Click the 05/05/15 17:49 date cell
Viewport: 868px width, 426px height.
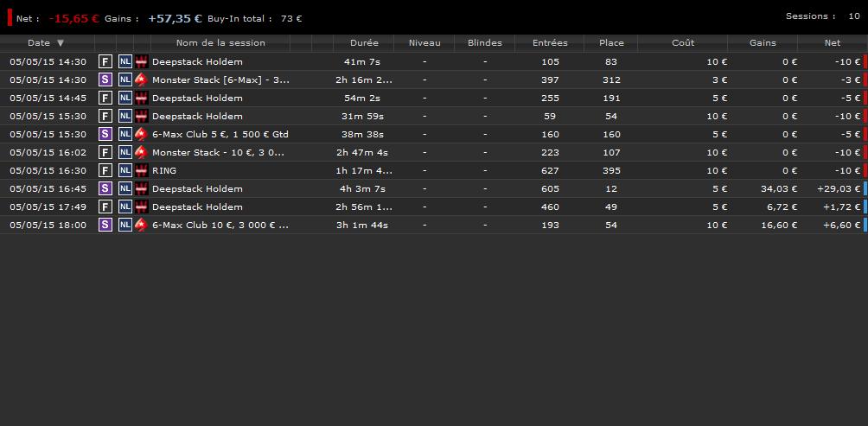point(48,207)
